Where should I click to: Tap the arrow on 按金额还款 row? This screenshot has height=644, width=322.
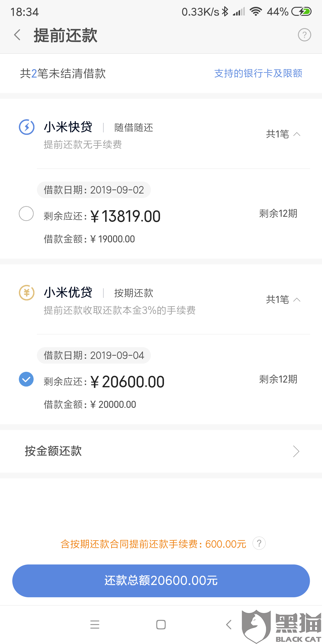click(296, 451)
